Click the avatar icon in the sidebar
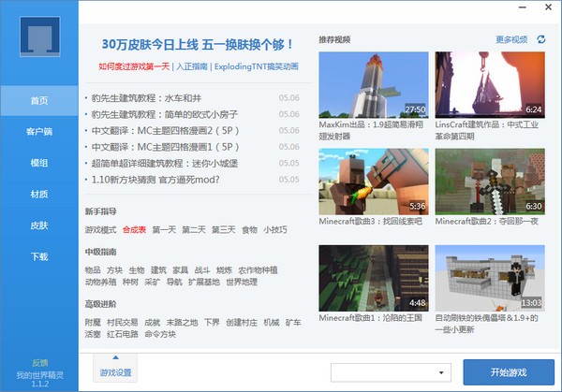 point(39,36)
